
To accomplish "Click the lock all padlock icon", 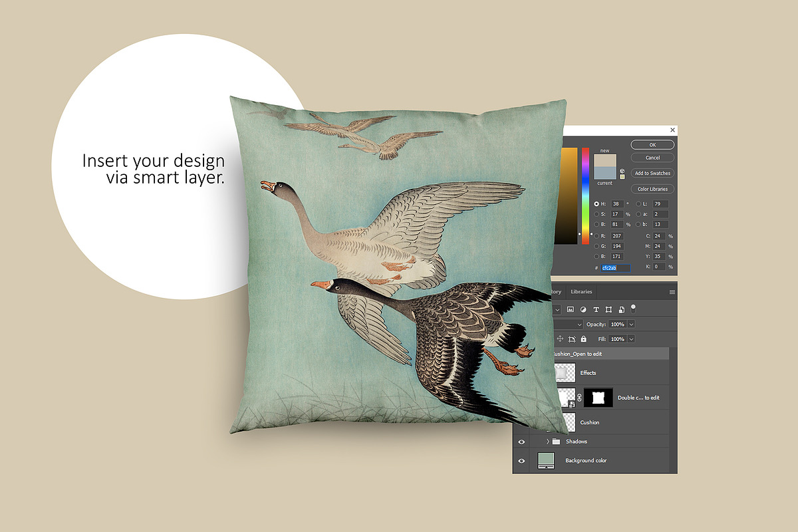I will (x=584, y=338).
